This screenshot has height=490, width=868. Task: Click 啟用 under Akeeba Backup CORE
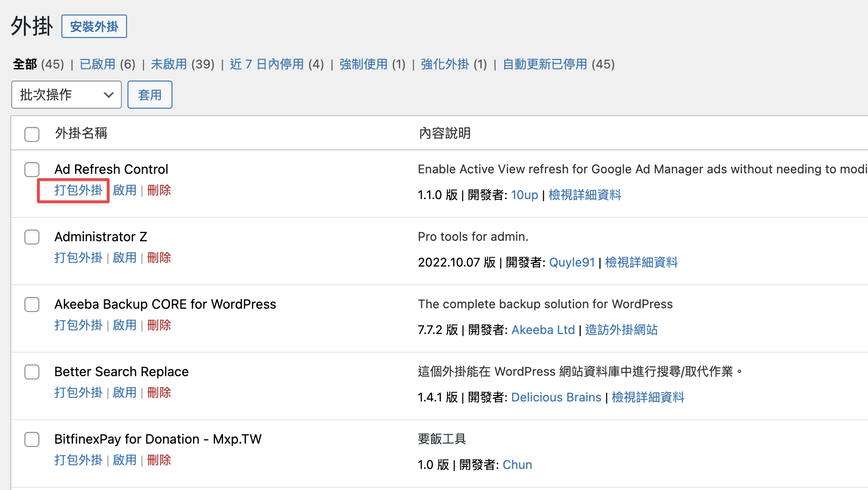125,325
